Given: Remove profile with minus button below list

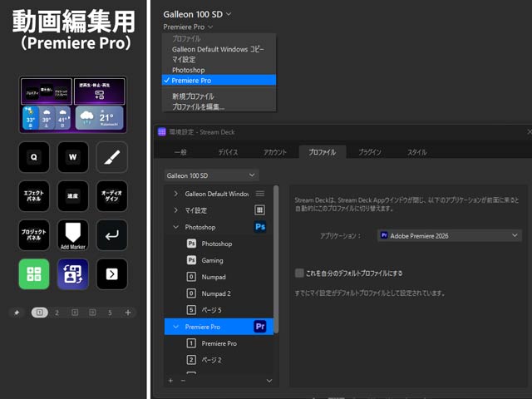Looking at the screenshot, I should click(183, 381).
